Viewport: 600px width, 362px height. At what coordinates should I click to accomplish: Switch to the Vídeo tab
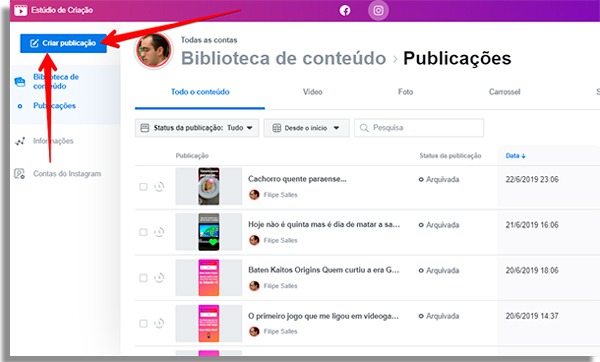(x=313, y=92)
